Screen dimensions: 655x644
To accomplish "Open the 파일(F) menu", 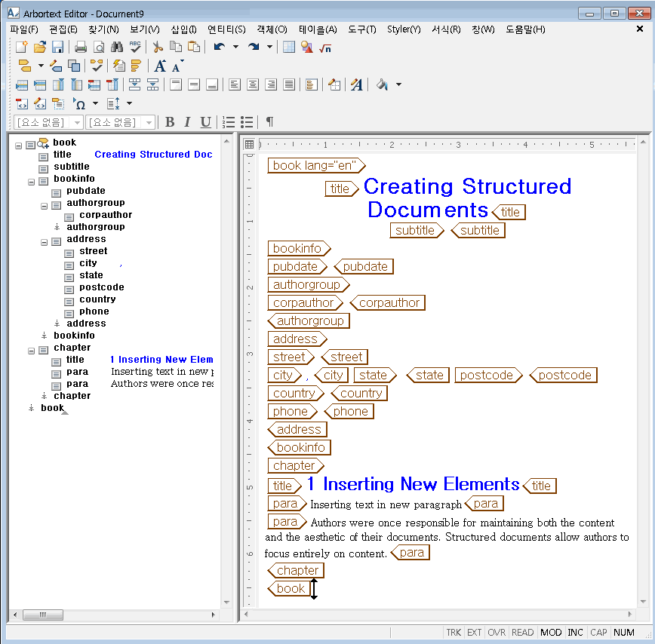I will pyautogui.click(x=24, y=29).
